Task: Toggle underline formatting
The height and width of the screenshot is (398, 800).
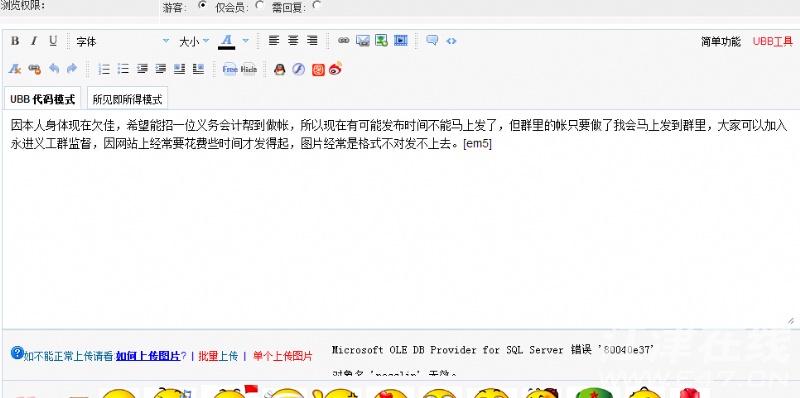Action: coord(53,41)
